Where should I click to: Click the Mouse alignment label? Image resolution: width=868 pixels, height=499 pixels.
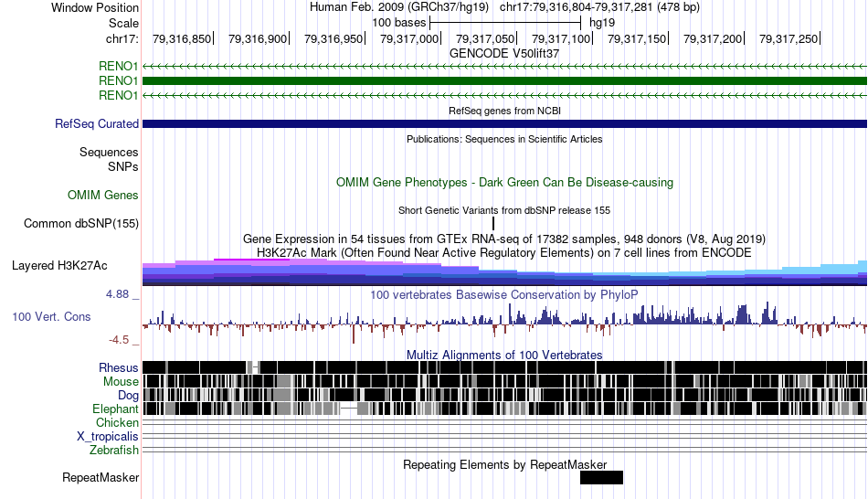(121, 382)
